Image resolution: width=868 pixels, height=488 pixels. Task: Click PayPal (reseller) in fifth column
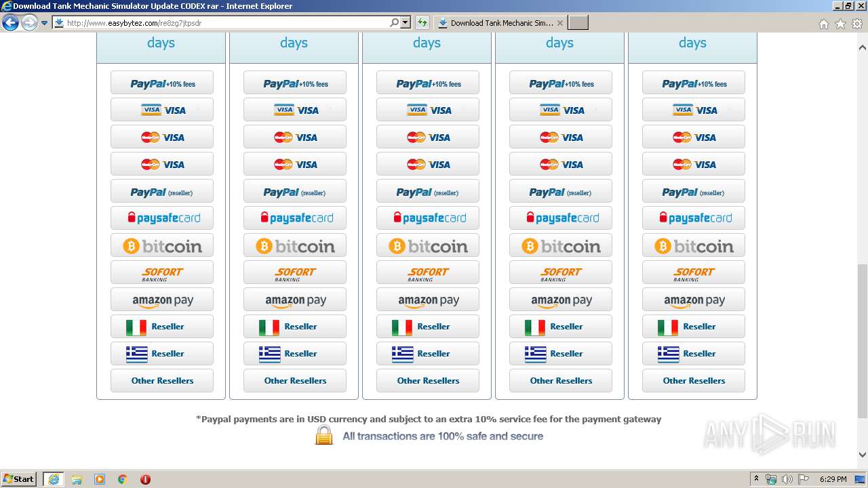pyautogui.click(x=694, y=191)
